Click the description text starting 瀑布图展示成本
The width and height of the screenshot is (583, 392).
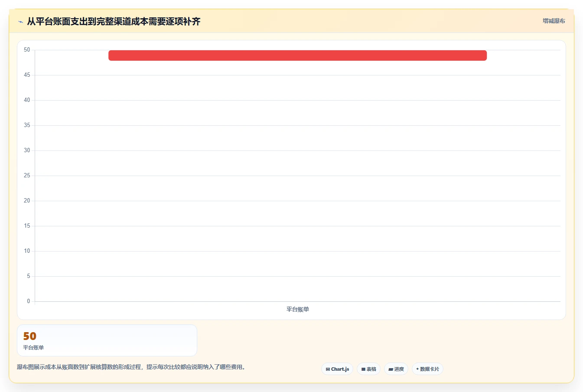tap(132, 367)
